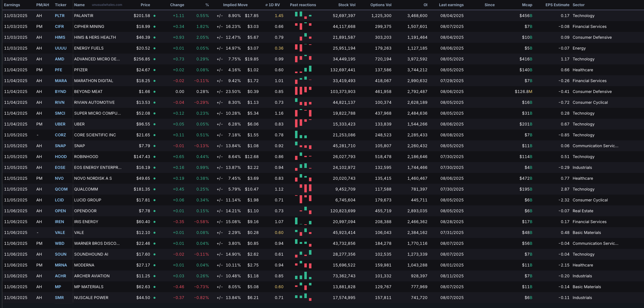Sort by Mcap column header
This screenshot has height=308, width=644.
coord(527,5)
